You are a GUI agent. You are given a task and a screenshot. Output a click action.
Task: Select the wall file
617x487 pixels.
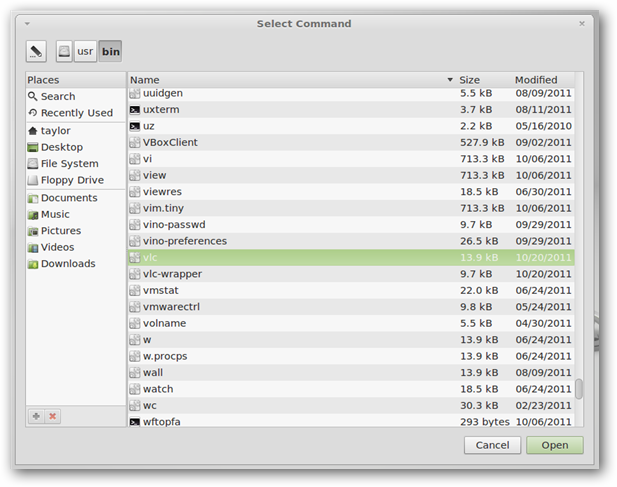click(x=351, y=373)
